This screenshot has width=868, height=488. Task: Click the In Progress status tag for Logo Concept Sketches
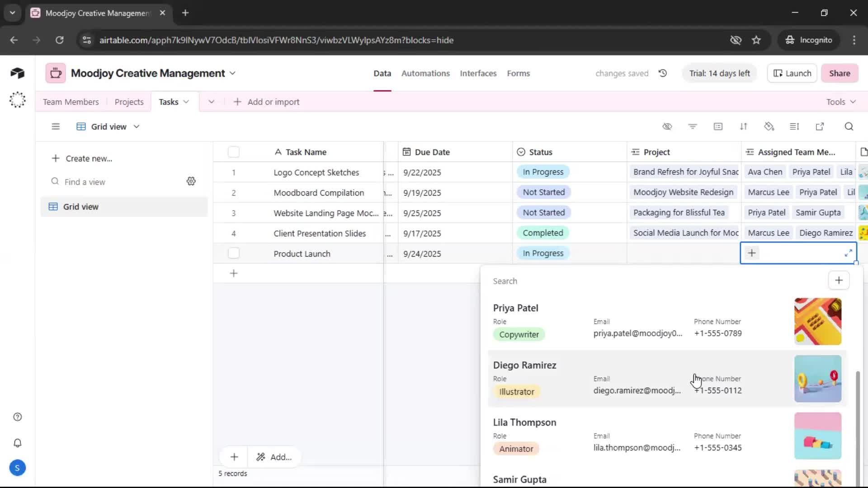543,172
